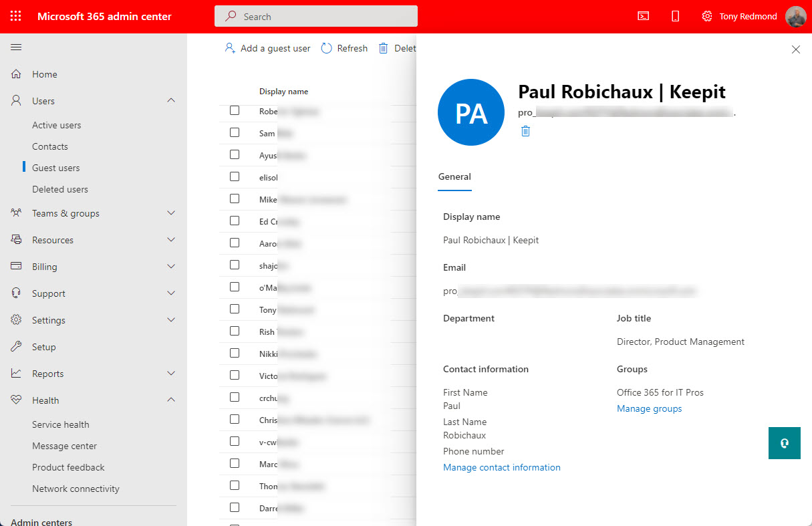Image resolution: width=812 pixels, height=526 pixels.
Task: Open Deleted users from the sidebar
Action: pos(59,188)
